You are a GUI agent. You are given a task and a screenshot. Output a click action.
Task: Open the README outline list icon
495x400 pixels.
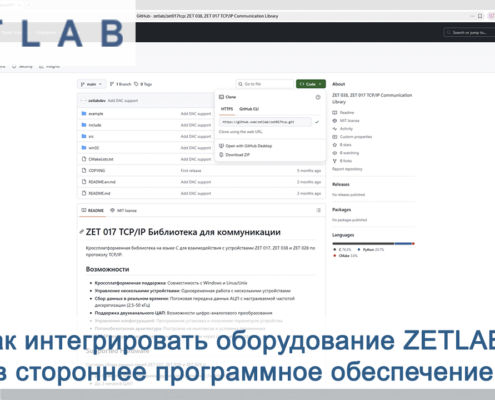coord(318,210)
